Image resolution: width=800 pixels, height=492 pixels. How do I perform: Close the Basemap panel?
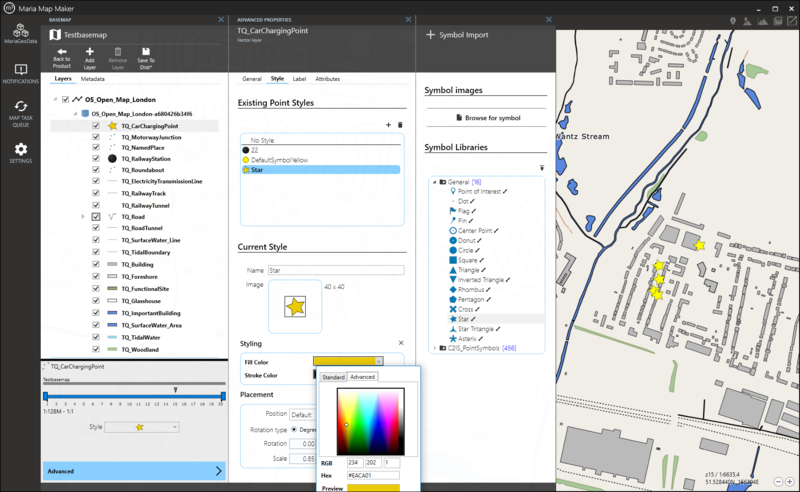pos(221,19)
